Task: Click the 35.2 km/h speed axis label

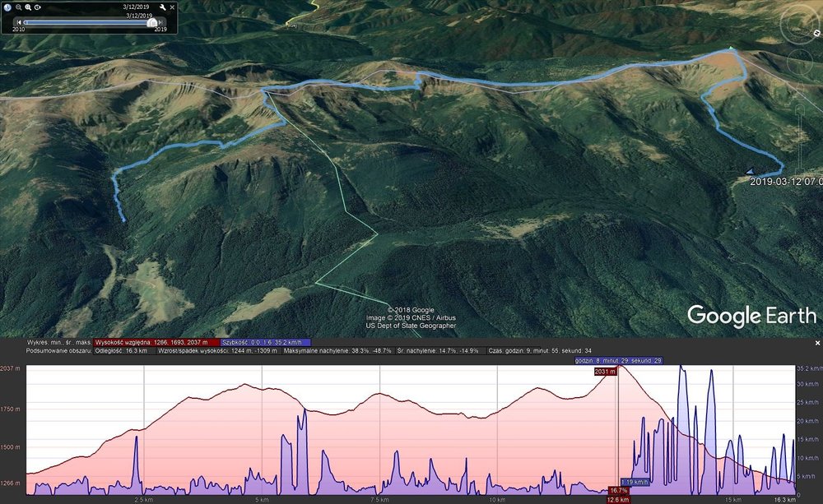Action: (808, 368)
